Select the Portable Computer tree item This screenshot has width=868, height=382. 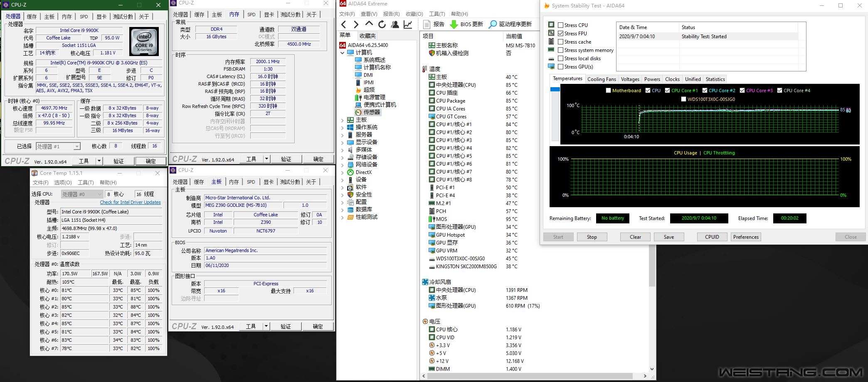(380, 105)
